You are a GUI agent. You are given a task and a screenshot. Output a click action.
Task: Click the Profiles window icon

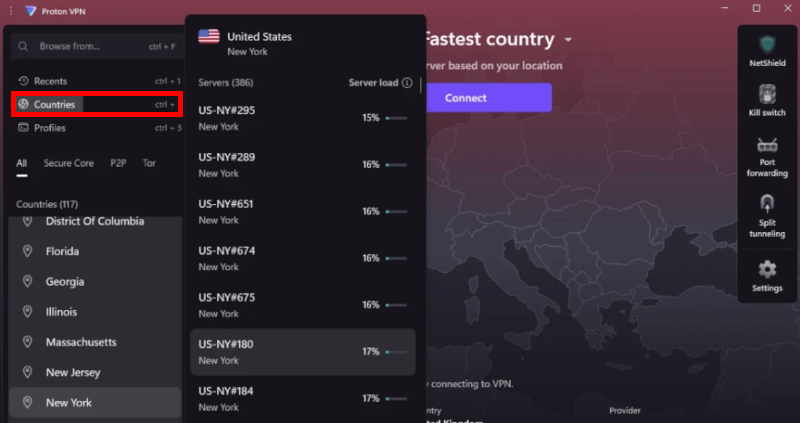tap(23, 128)
